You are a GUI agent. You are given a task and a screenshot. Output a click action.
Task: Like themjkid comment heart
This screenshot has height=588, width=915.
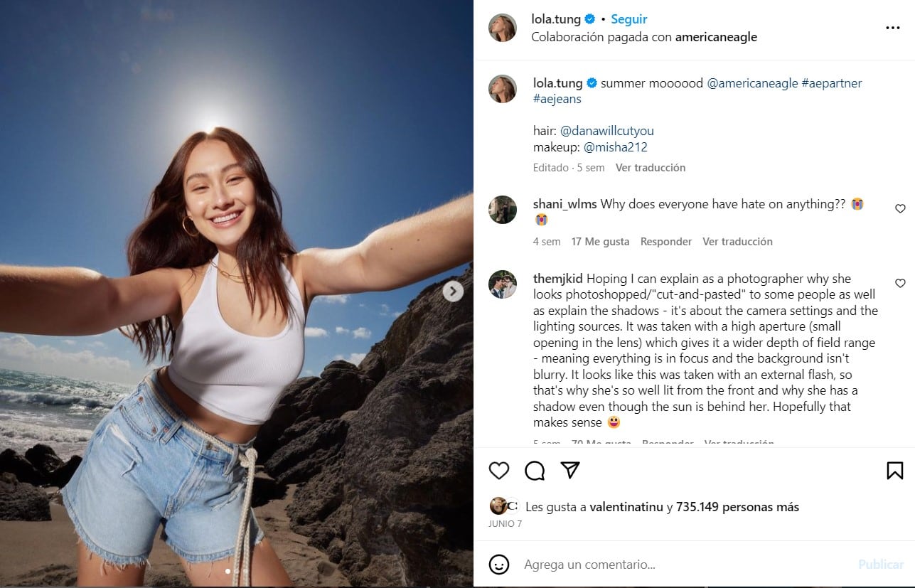pos(900,284)
